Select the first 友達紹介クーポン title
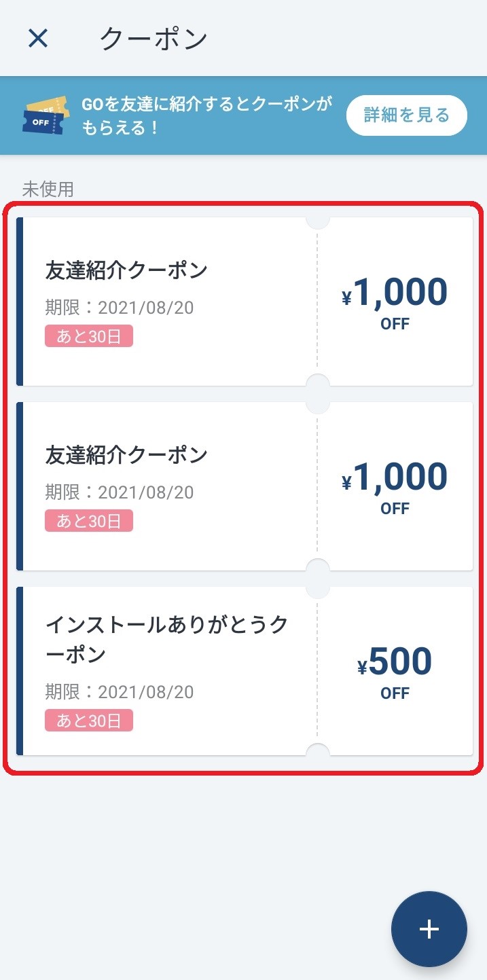 [126, 270]
